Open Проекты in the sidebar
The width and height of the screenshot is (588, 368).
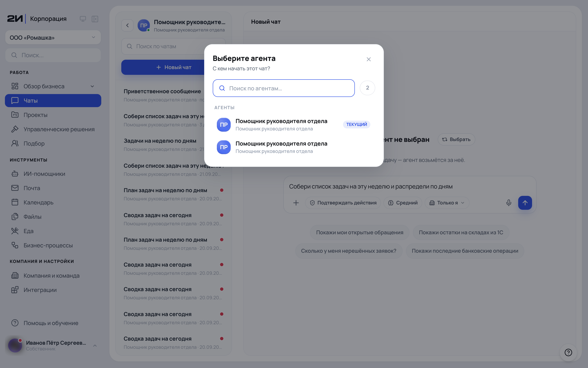point(53,115)
